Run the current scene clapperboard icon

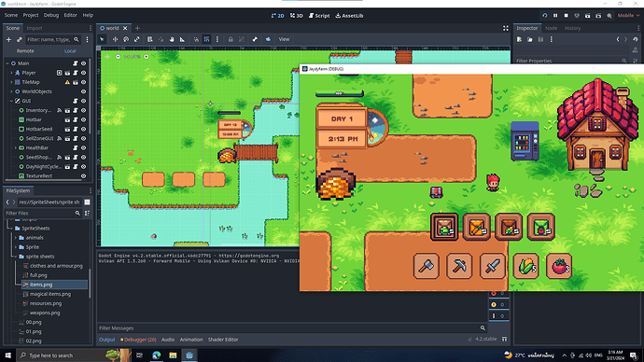point(587,16)
